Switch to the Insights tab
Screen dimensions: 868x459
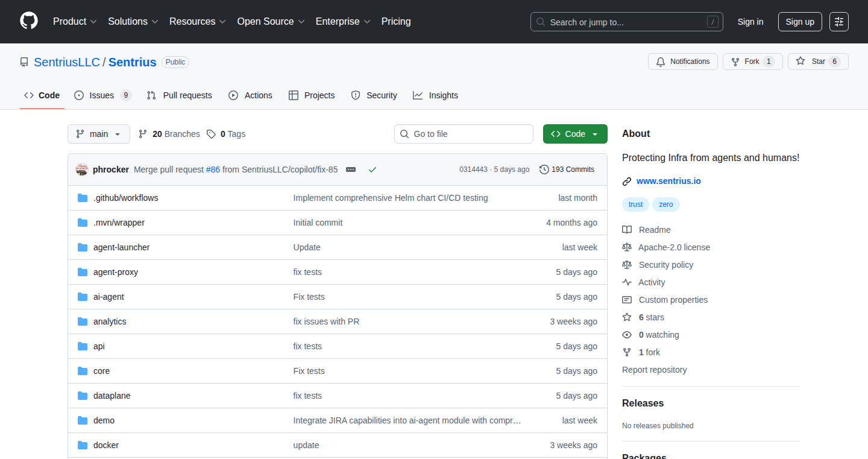point(435,95)
